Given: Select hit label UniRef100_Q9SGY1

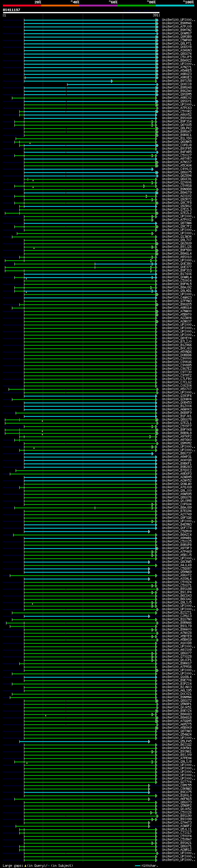Looking at the screenshot, I should (177, 101).
